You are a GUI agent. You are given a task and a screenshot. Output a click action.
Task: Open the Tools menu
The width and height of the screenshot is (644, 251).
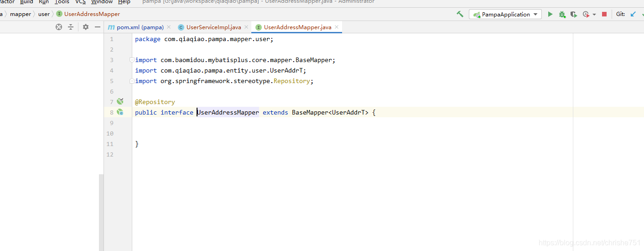click(x=62, y=2)
